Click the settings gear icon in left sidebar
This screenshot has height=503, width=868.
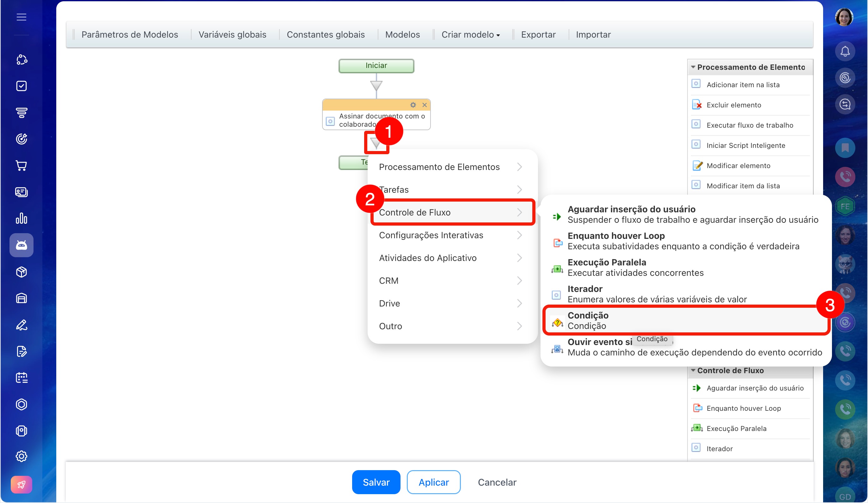21,456
